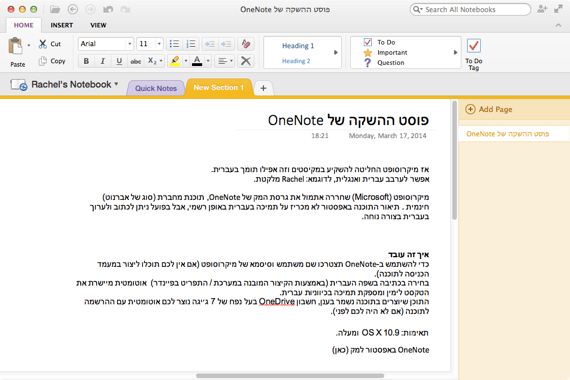Screen dimensions: 570x380
Task: Highlight text with yellow marker
Action: pyautogui.click(x=175, y=61)
